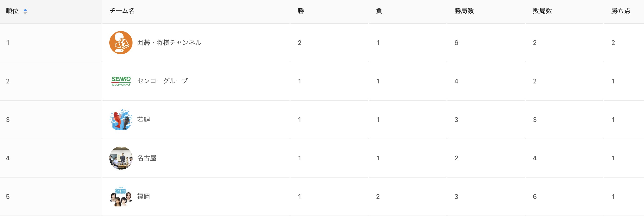Sort table by 順位 arrow icon
Image resolution: width=644 pixels, height=216 pixels.
click(25, 11)
